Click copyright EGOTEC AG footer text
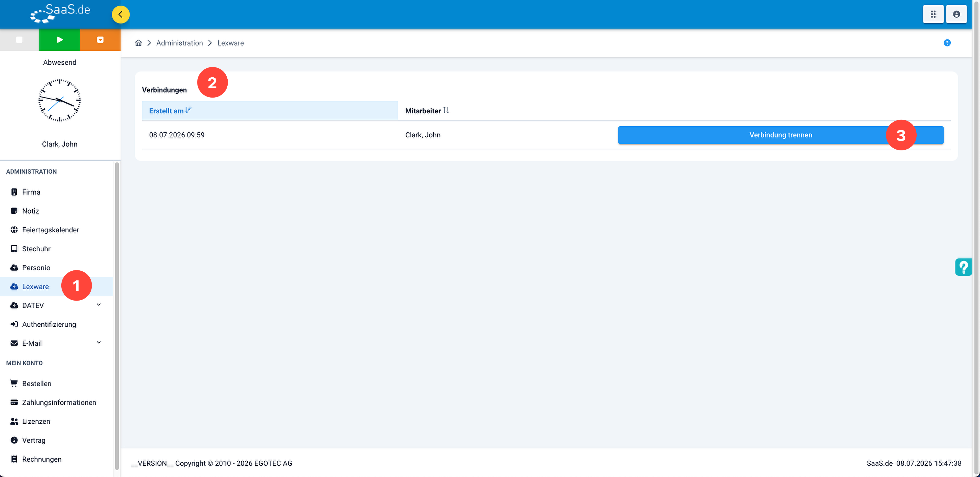980x477 pixels. [x=212, y=463]
